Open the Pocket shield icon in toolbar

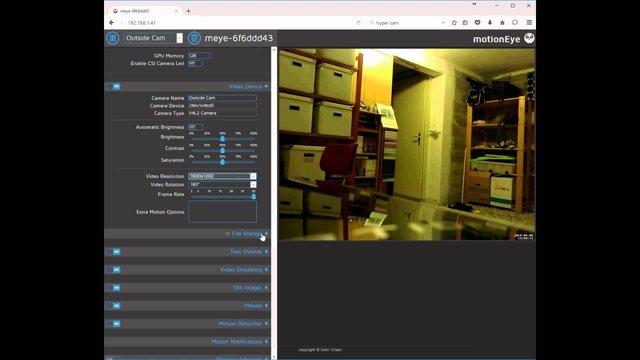coord(477,23)
